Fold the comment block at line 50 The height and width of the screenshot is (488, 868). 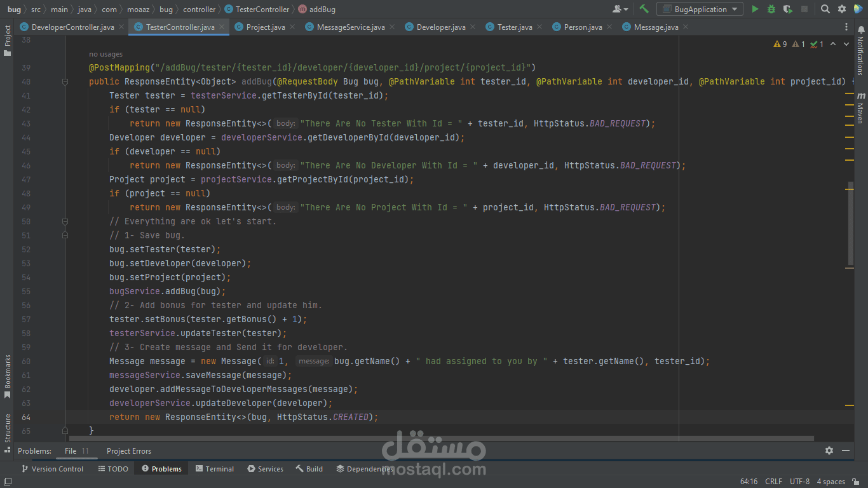pyautogui.click(x=65, y=222)
